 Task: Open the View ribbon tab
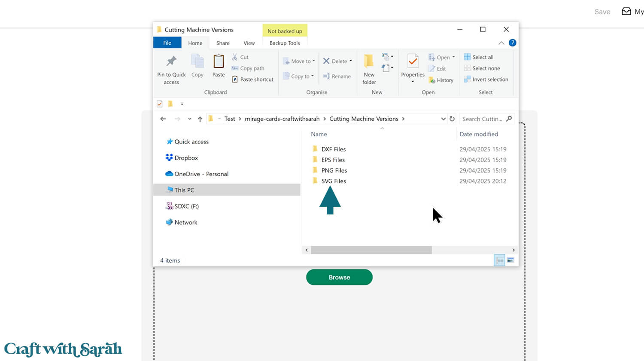pyautogui.click(x=249, y=43)
